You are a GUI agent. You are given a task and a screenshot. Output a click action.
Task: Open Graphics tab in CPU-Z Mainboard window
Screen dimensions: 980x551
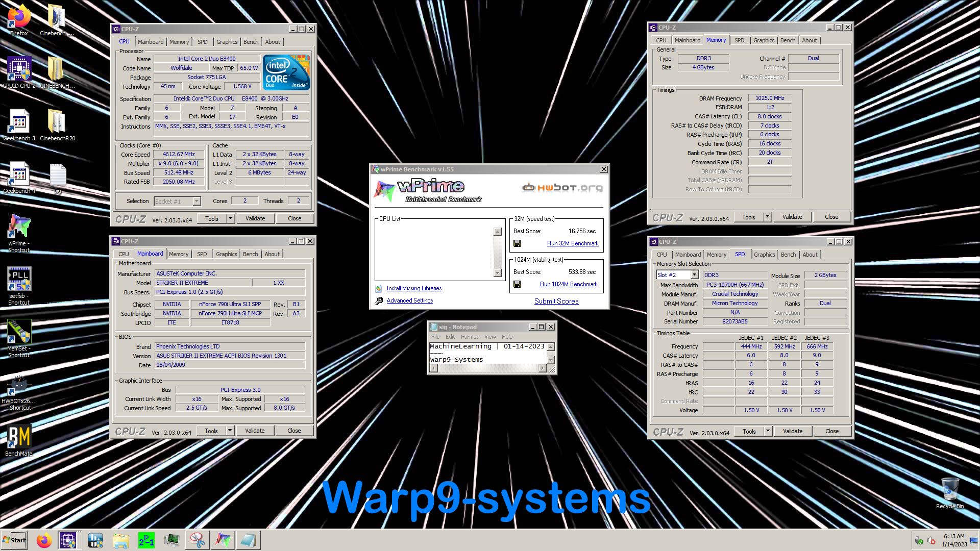click(x=226, y=254)
